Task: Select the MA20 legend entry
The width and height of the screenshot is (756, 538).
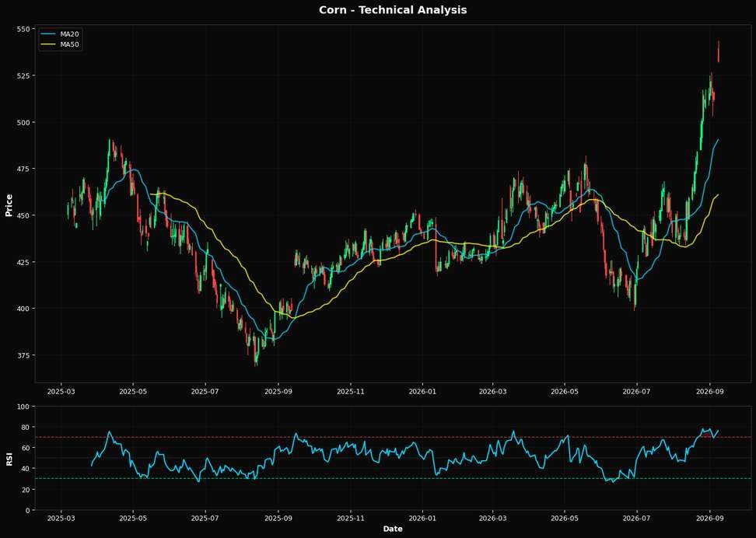Action: (60, 34)
